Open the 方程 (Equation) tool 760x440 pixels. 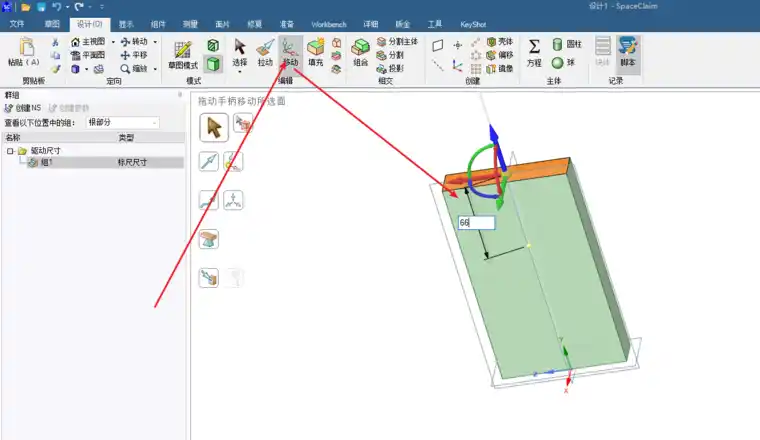point(535,51)
